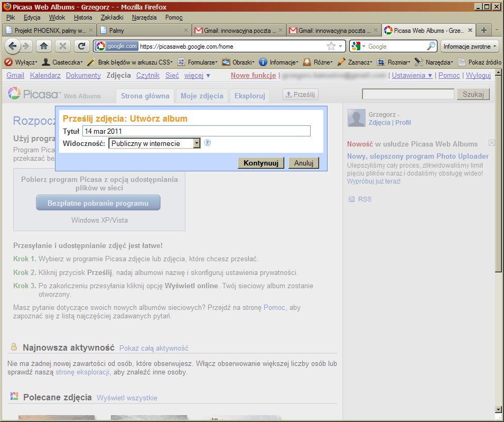The image size is (504, 422).
Task: Click the Wyloguj link
Action: pos(478,75)
